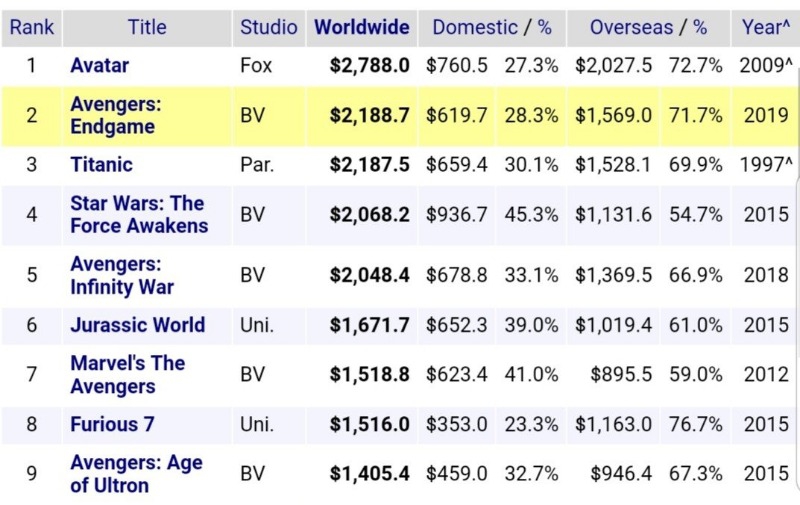Open Avengers: Age of Ultron link
800x505 pixels.
tap(136, 474)
